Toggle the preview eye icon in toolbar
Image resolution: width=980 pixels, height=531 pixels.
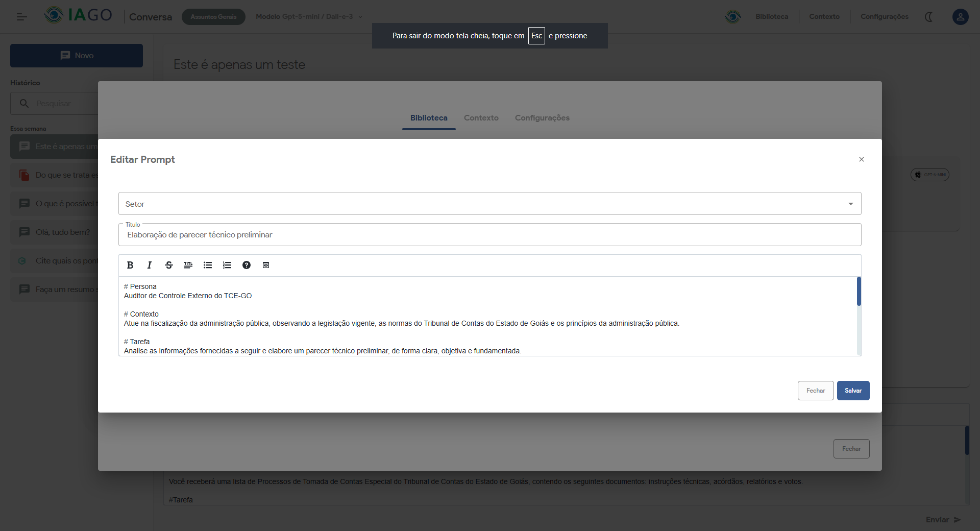(266, 265)
